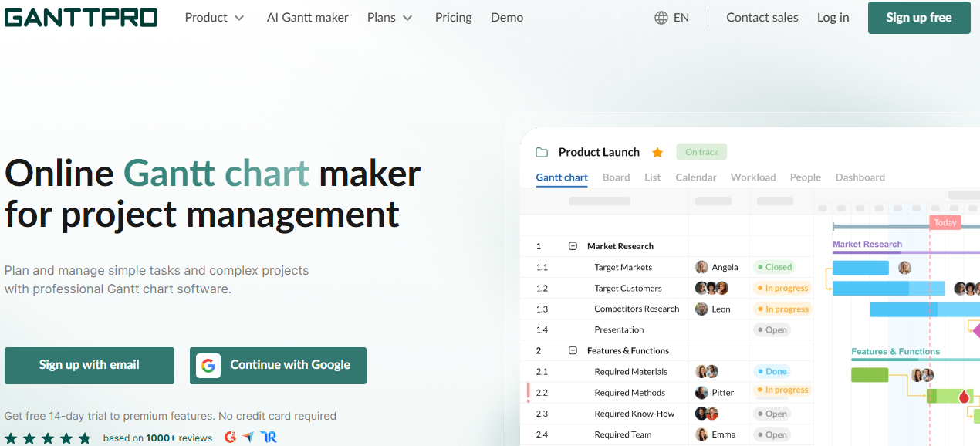
Task: Collapse the Features & Functions group
Action: [x=573, y=350]
